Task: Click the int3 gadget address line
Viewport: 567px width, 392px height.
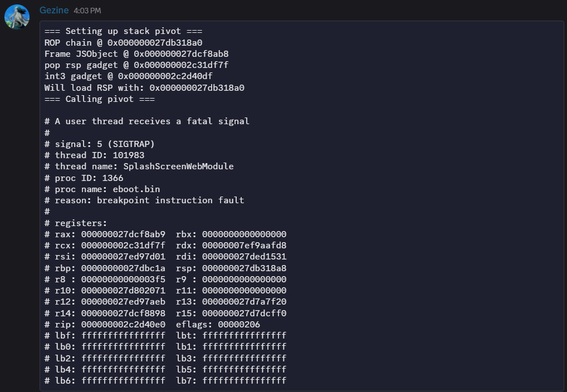Action: tap(136, 76)
